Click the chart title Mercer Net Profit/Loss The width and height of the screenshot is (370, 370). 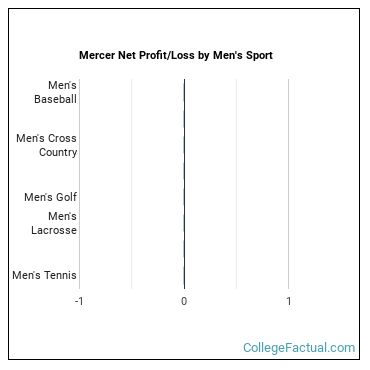click(176, 55)
